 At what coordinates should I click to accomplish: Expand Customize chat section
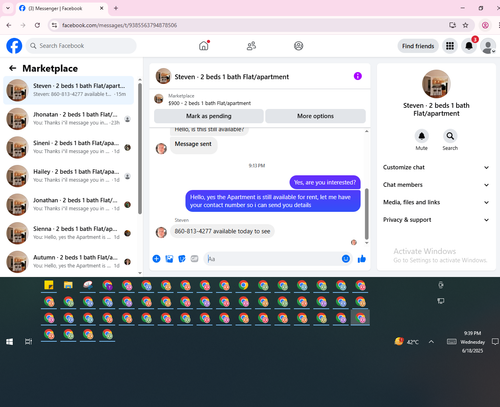[x=436, y=167]
